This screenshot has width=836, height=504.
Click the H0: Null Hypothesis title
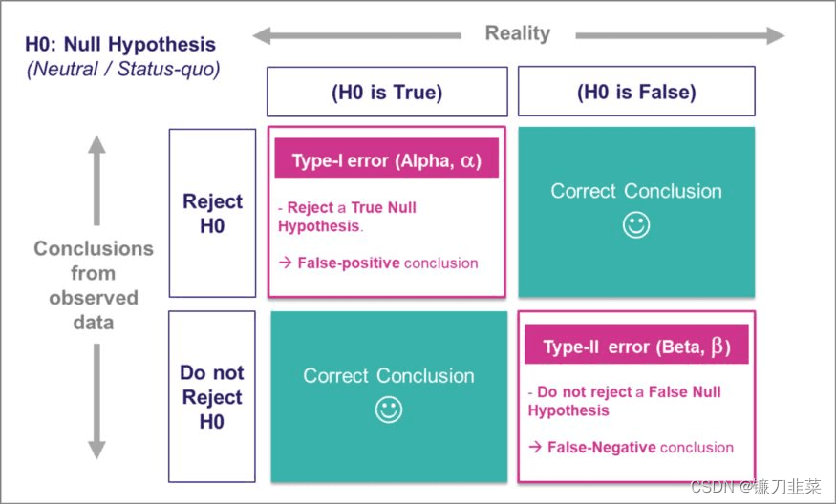120,44
